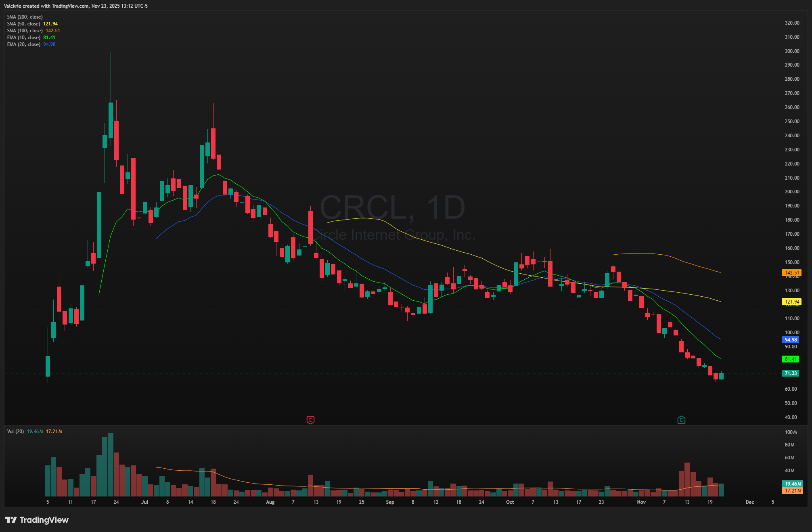Select the SMA (100, close) legend entry

click(25, 31)
